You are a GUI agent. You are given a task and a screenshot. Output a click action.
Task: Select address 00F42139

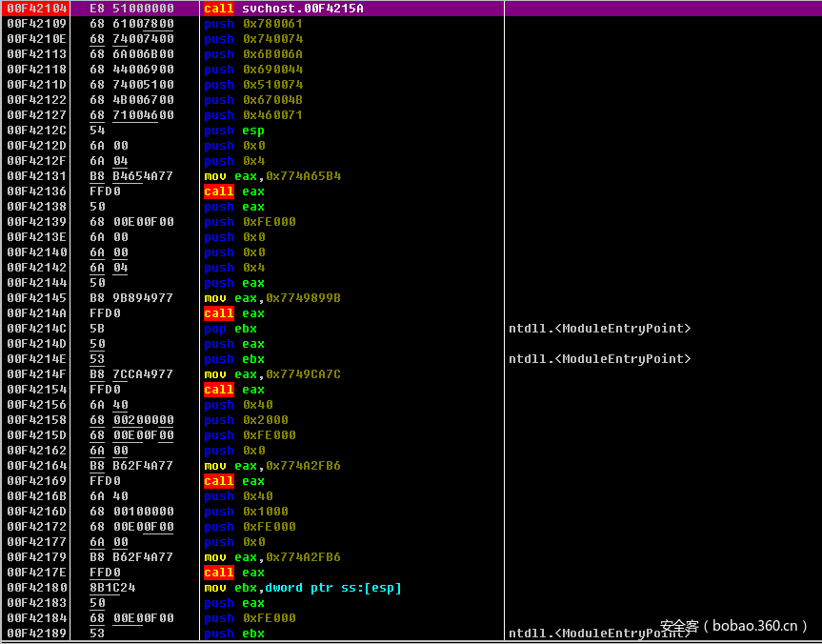37,221
